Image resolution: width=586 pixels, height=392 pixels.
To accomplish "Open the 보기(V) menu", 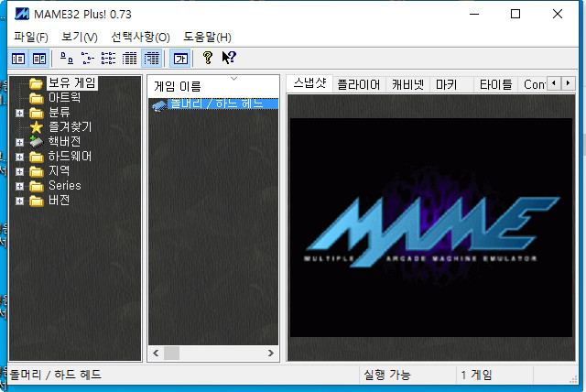I will pyautogui.click(x=80, y=37).
